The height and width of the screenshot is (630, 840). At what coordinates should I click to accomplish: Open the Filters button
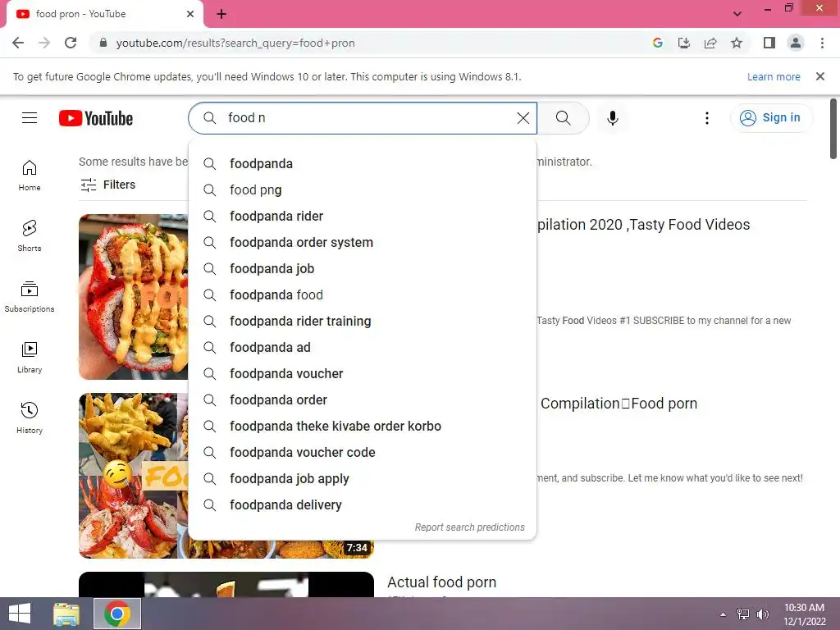click(x=108, y=185)
